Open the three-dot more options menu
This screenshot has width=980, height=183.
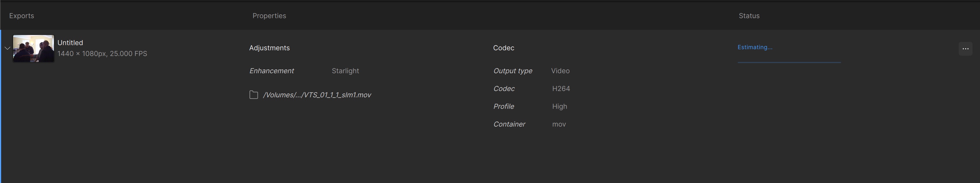click(x=965, y=49)
